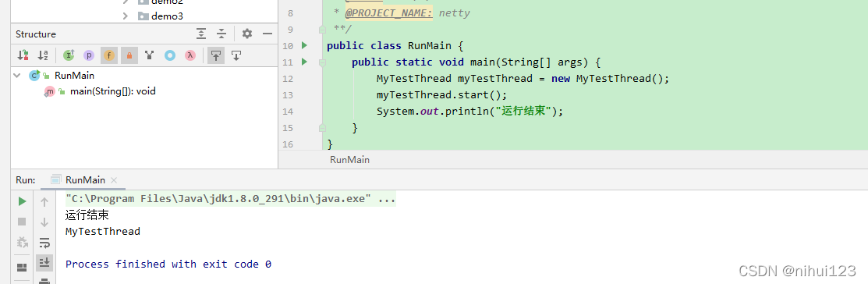The width and height of the screenshot is (868, 284).
Task: Toggle show properties filter
Action: (x=89, y=55)
